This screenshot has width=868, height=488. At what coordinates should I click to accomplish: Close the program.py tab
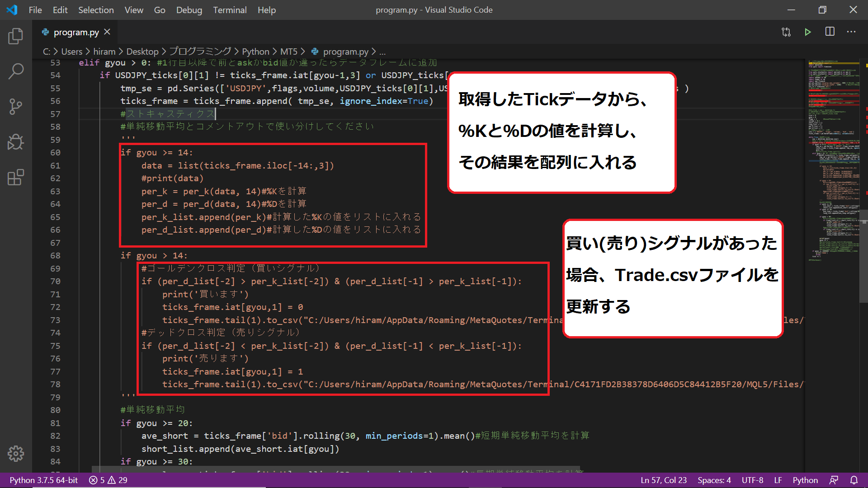(x=107, y=32)
